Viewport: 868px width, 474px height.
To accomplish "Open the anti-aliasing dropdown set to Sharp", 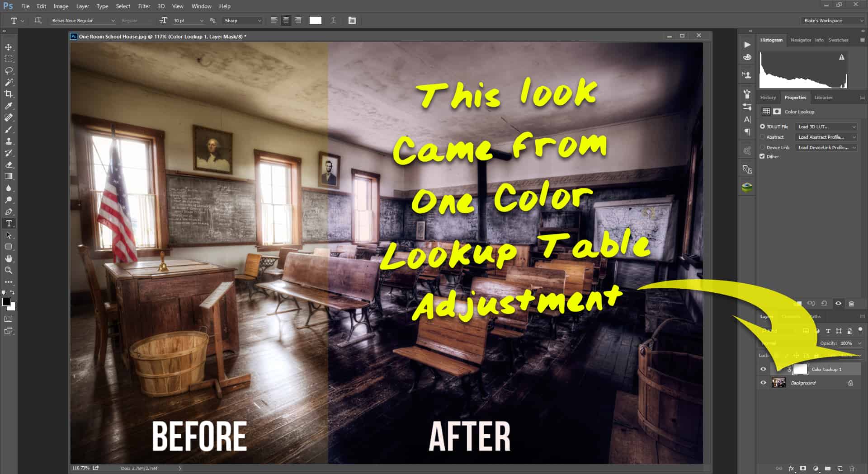I will (242, 20).
